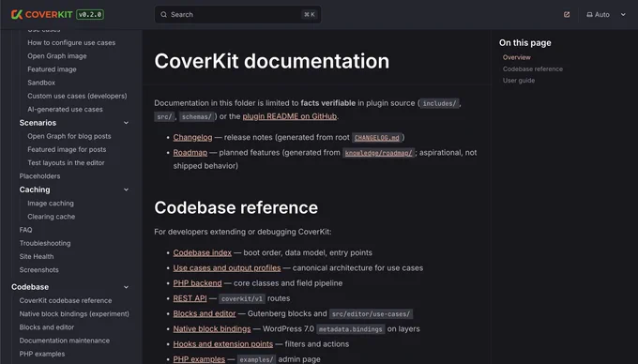
Task: Open Featured image for posts
Action: [x=67, y=150]
